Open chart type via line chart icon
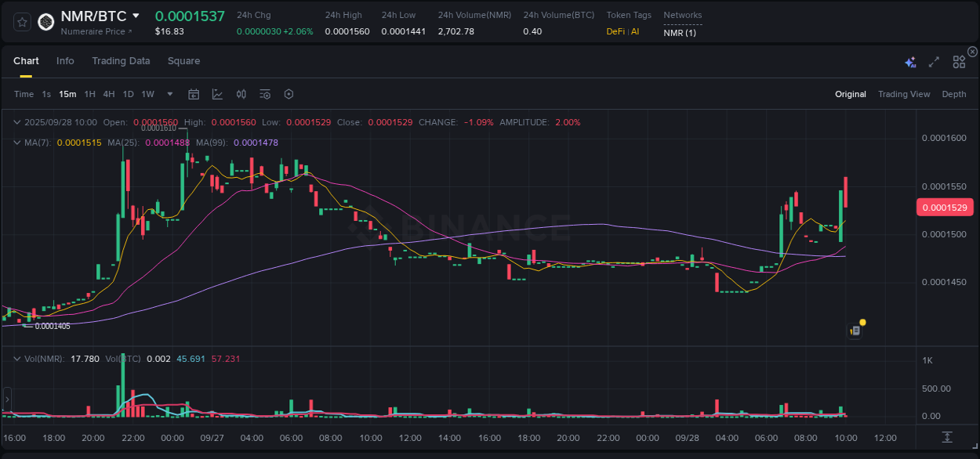The width and height of the screenshot is (980, 459). pyautogui.click(x=217, y=94)
